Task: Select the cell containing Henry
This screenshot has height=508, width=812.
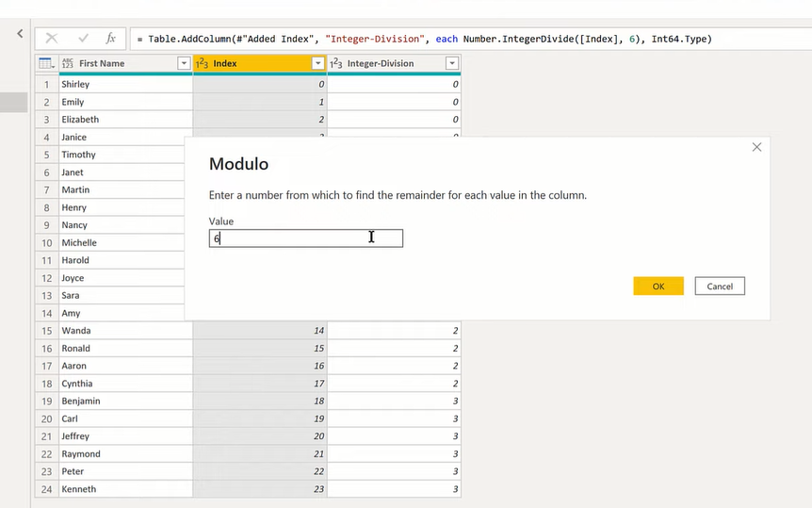Action: click(122, 207)
